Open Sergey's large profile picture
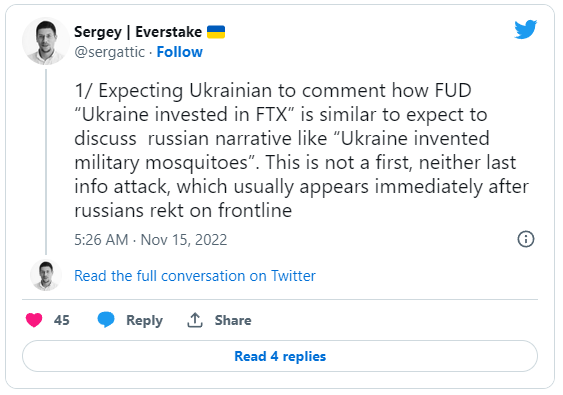Viewport: 563px width, 395px height. pos(46,41)
